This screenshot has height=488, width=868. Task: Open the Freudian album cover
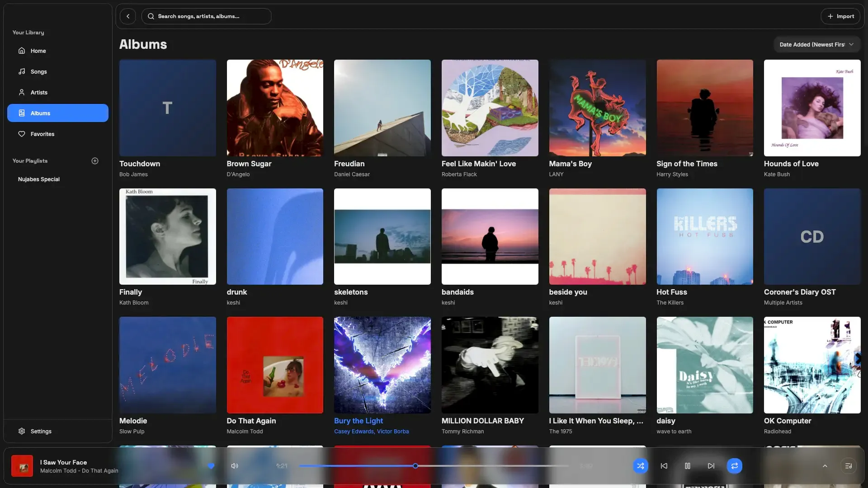(x=382, y=108)
